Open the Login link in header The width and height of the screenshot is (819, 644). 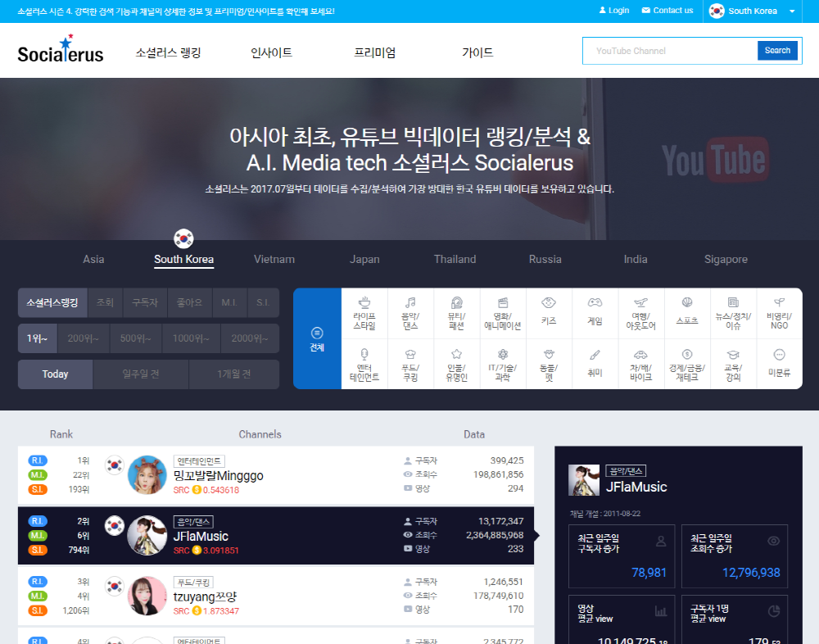614,11
